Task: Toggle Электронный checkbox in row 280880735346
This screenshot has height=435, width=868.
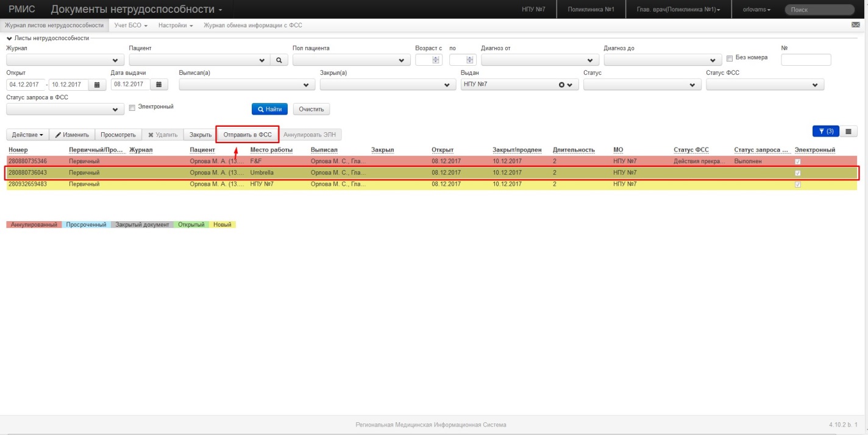Action: point(798,161)
